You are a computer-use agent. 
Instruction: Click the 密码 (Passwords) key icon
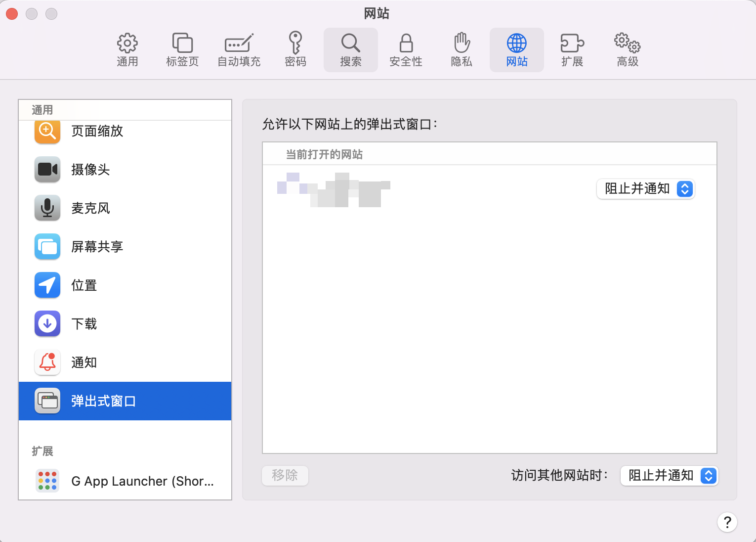coord(295,49)
